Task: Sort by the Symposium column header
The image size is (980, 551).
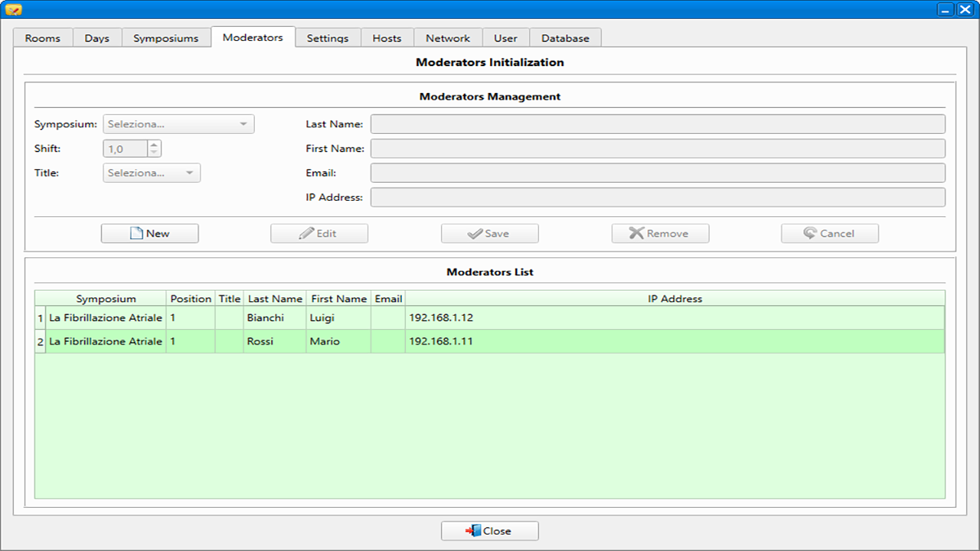Action: tap(106, 299)
